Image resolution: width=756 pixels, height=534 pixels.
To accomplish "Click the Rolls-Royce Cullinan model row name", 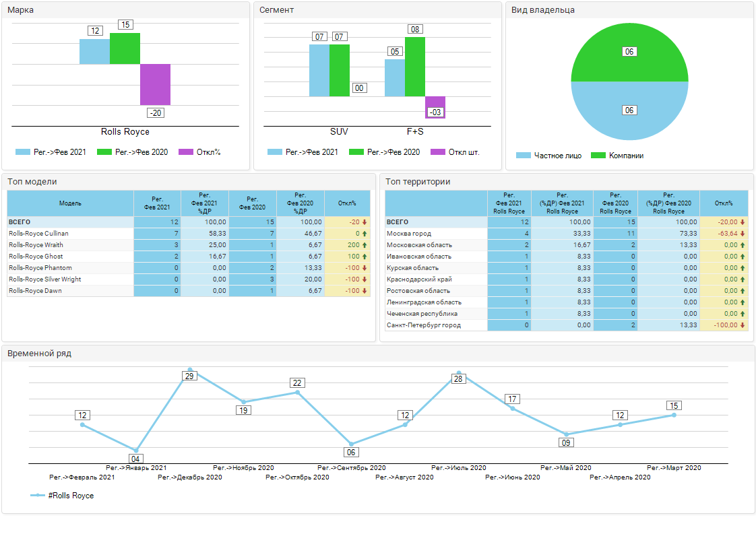I will pyautogui.click(x=38, y=234).
